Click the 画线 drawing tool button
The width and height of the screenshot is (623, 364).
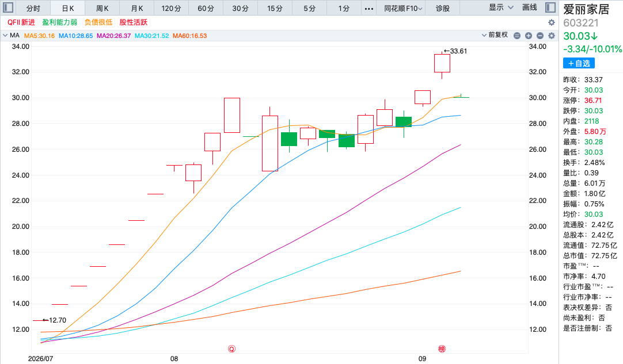[530, 7]
